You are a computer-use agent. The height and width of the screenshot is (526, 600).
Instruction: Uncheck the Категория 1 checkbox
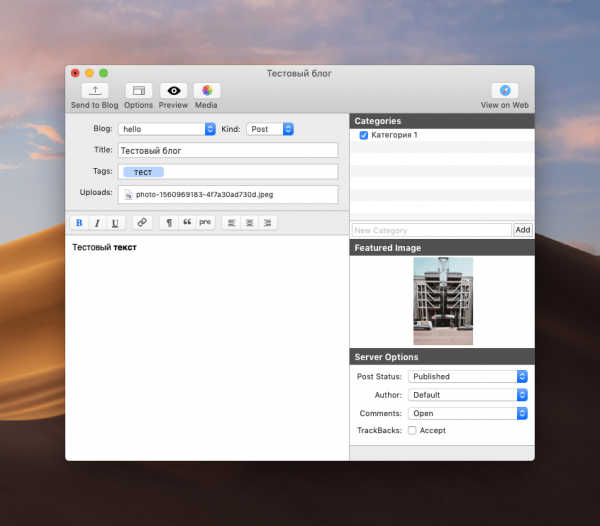[x=364, y=135]
